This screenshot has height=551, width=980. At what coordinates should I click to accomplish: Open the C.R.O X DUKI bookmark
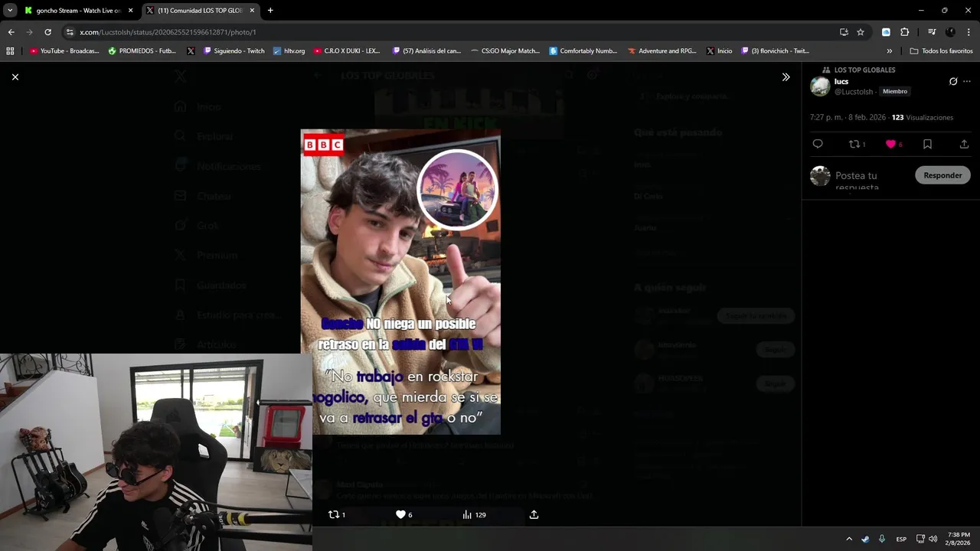347,51
